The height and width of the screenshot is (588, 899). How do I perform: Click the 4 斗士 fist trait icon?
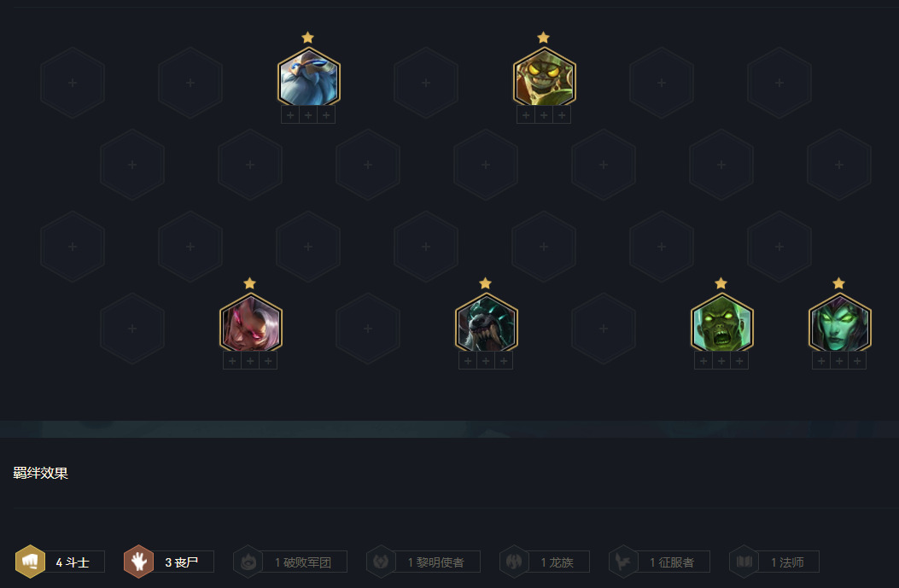click(30, 562)
